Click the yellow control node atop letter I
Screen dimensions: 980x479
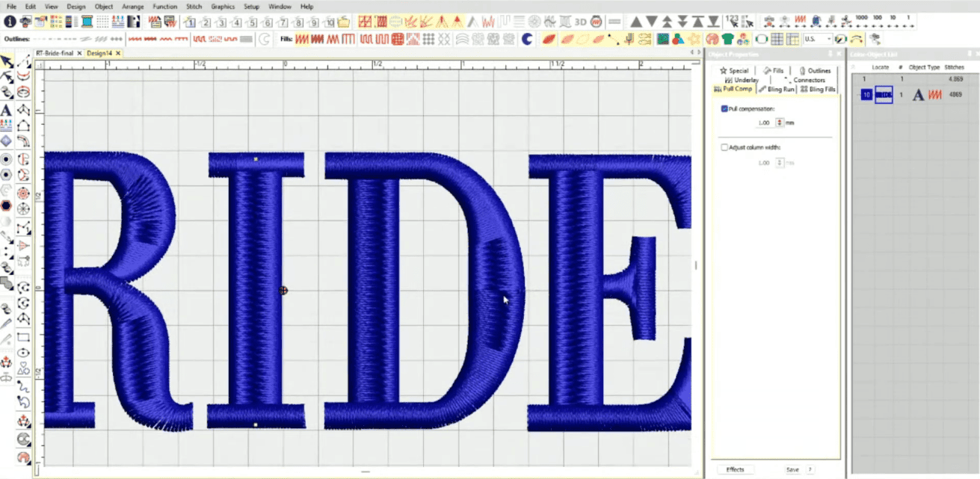[x=256, y=159]
